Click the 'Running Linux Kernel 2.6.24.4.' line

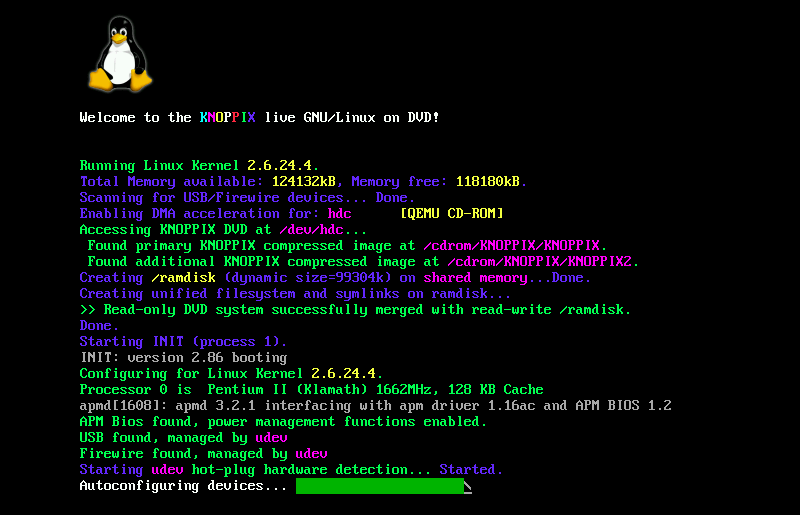[199, 165]
